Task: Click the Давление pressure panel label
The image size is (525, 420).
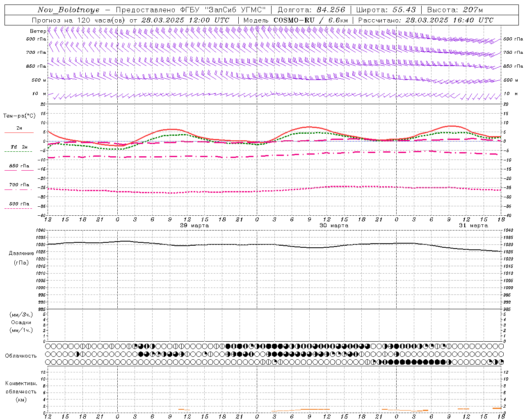Action: 21,253
